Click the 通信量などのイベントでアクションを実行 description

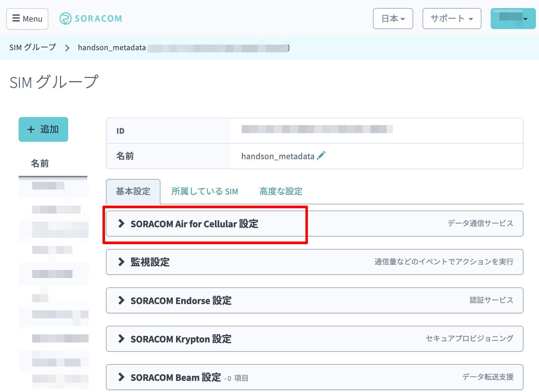pyautogui.click(x=444, y=262)
